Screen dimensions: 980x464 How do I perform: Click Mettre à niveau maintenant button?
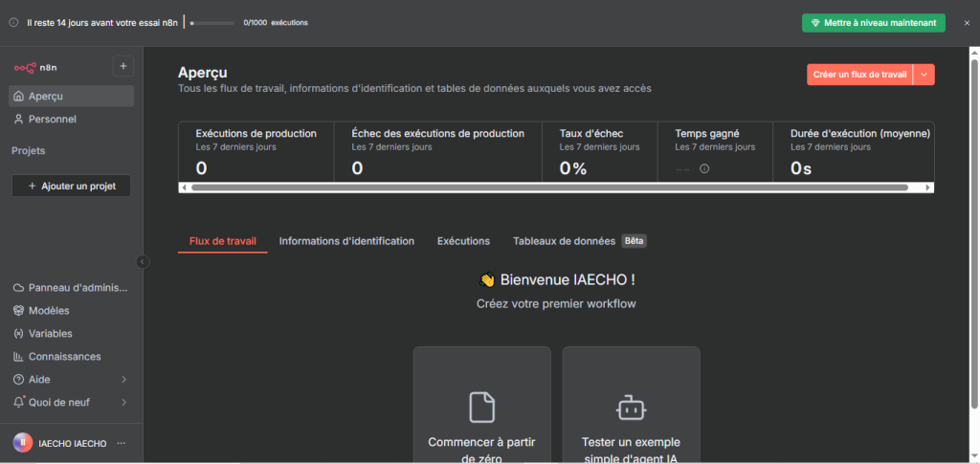874,23
